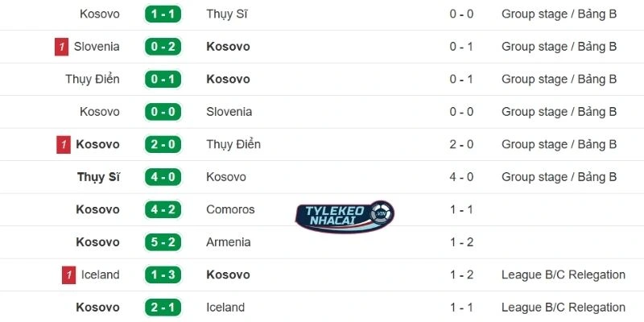Open League B/C Relegation in the Iceland 1-3 row
The width and height of the screenshot is (644, 322).
point(563,275)
